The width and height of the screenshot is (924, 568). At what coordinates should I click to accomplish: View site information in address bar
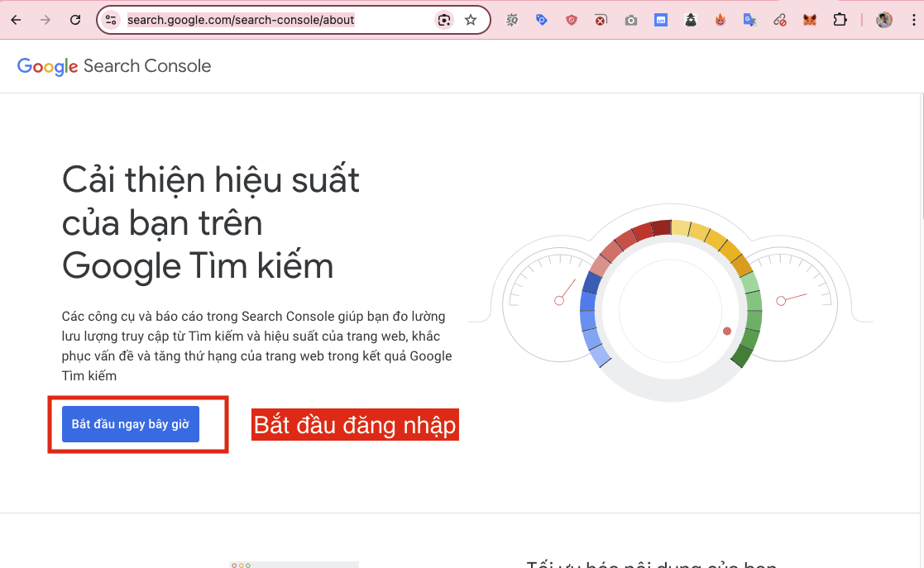point(111,20)
